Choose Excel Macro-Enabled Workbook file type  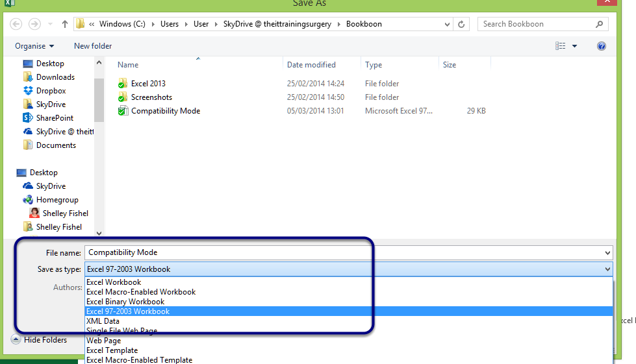point(349,292)
